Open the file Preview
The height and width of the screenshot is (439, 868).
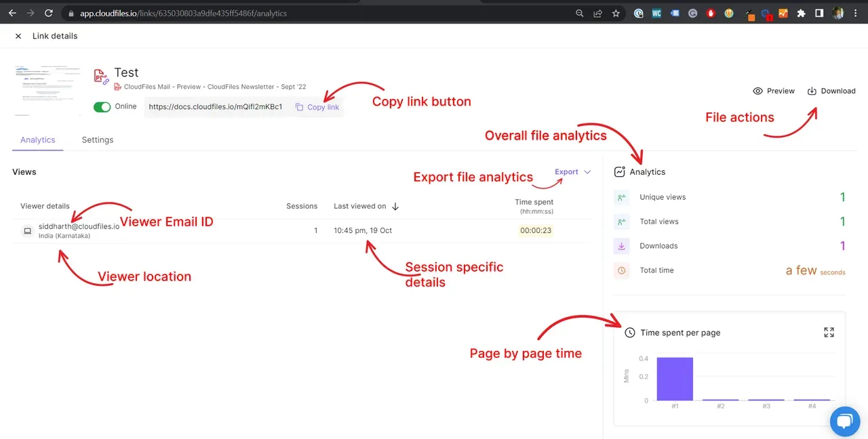tap(774, 91)
